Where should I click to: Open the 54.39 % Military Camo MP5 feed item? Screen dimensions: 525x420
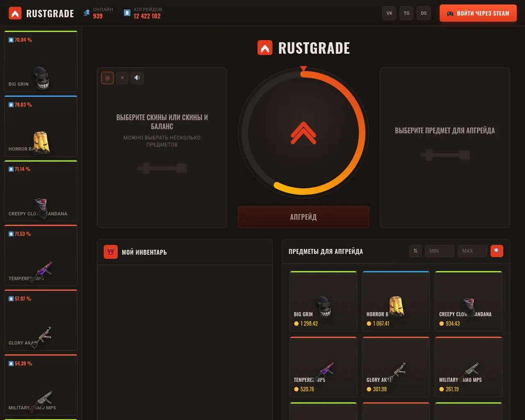click(x=41, y=385)
